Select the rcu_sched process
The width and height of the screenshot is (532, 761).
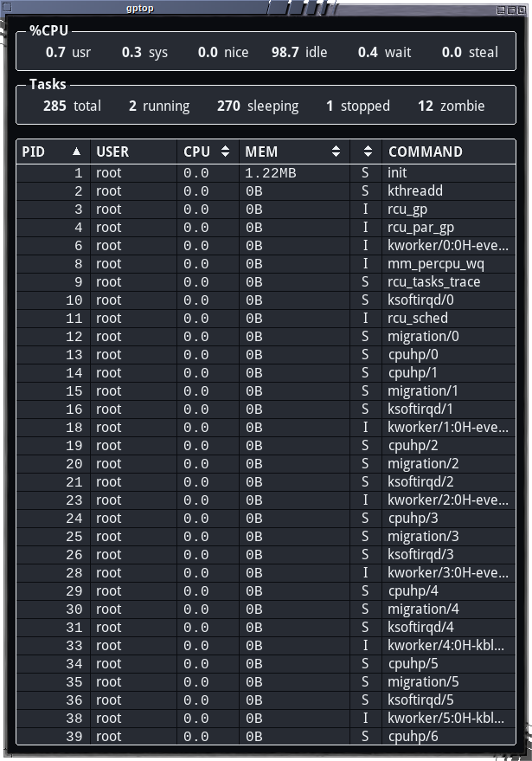[266, 319]
